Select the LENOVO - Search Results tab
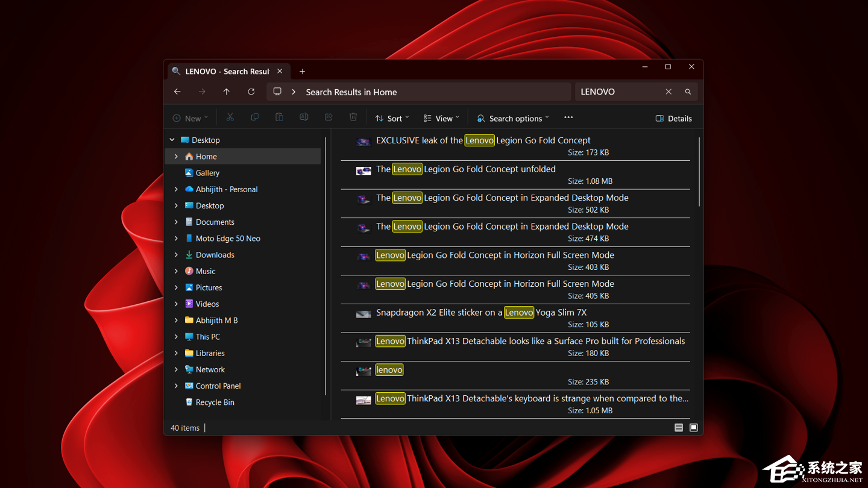The width and height of the screenshot is (868, 488). pos(228,71)
